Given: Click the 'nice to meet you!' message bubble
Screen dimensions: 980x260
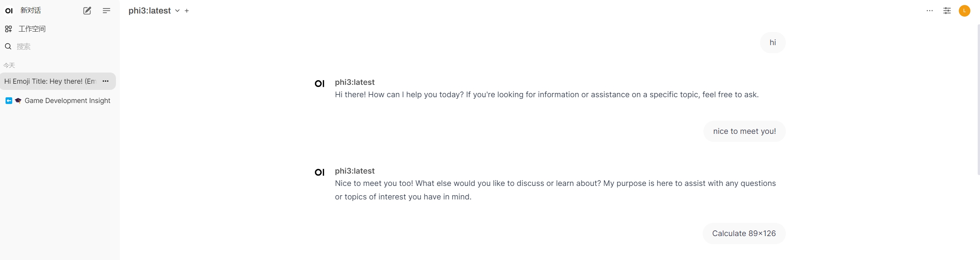Looking at the screenshot, I should [744, 131].
